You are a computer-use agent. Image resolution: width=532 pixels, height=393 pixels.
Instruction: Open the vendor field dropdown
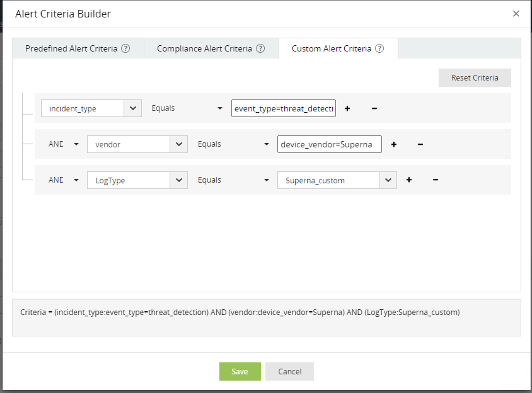[179, 144]
